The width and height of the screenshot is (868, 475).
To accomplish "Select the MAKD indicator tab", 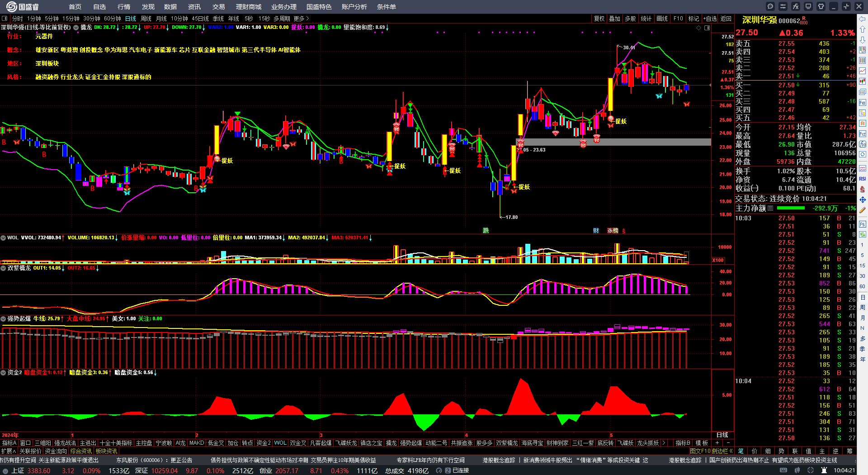I will pyautogui.click(x=196, y=443).
